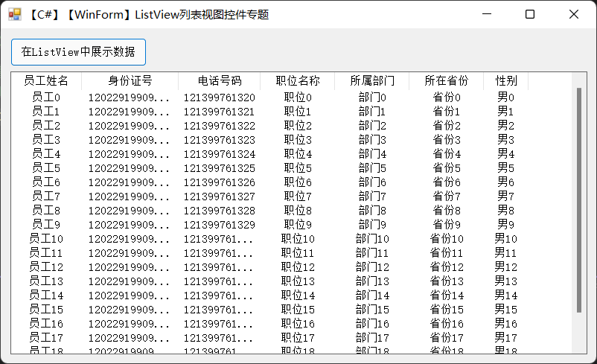Click phone number 121399761322
Viewport: 597px width, 364px height.
220,126
